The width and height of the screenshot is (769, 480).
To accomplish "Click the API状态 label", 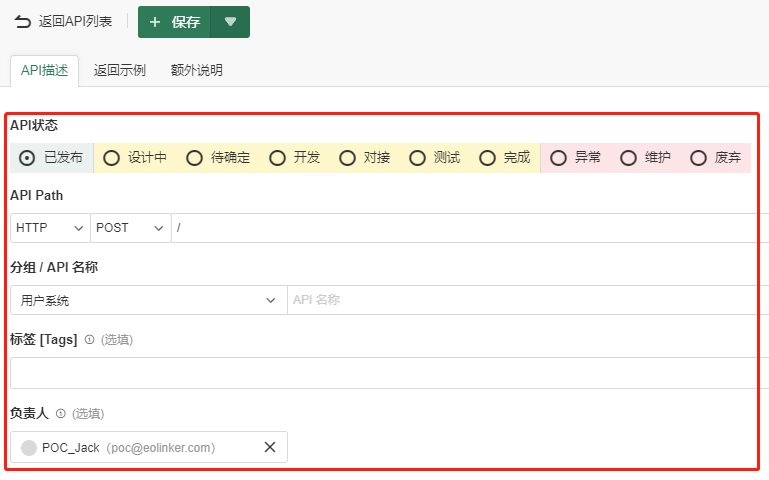I will (34, 126).
